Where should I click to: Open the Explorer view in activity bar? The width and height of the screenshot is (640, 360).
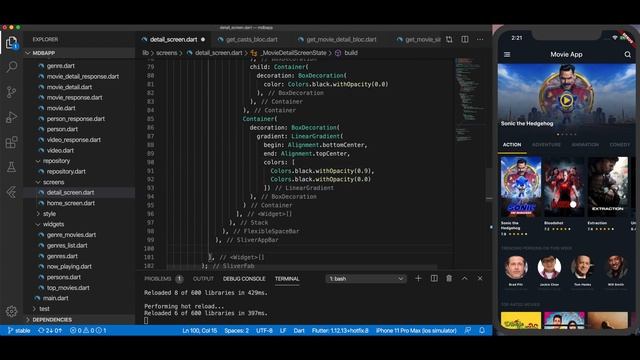point(11,42)
